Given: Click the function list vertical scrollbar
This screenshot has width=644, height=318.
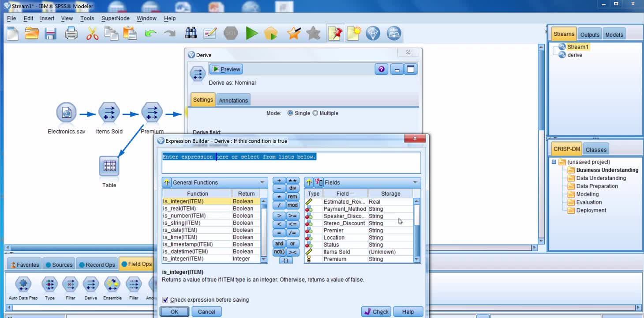Looking at the screenshot, I should 264,230.
